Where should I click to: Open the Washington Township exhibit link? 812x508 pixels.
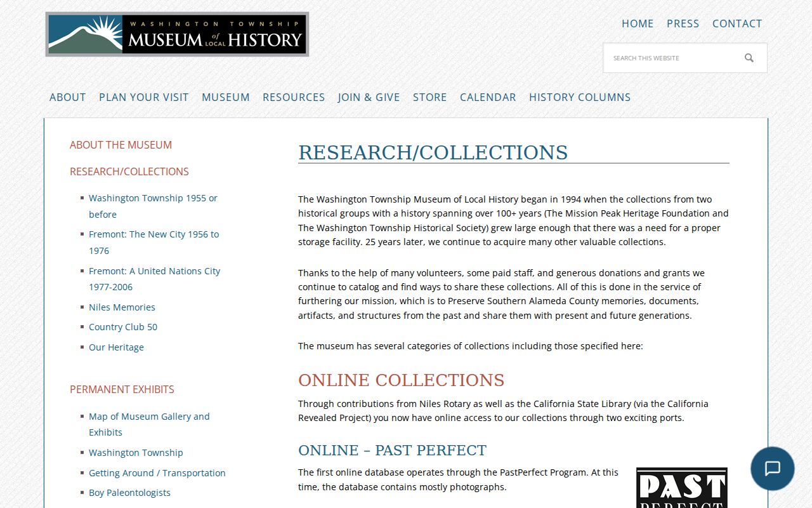click(136, 453)
